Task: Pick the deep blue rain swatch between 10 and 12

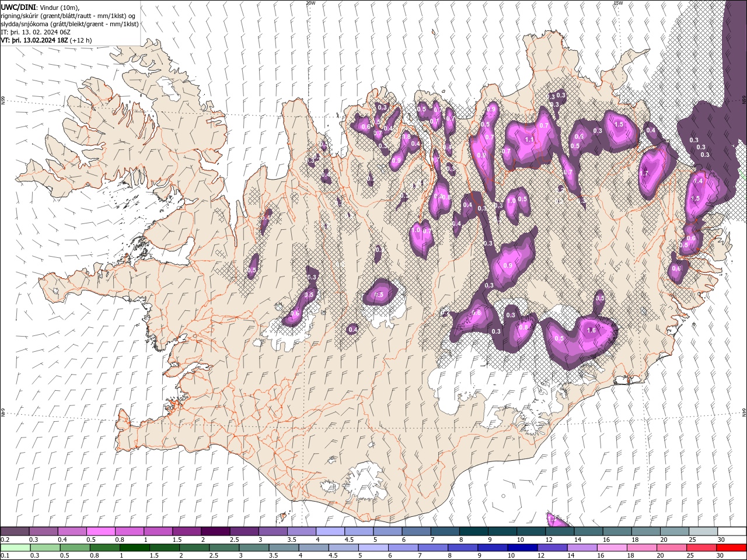Action: (x=522, y=548)
